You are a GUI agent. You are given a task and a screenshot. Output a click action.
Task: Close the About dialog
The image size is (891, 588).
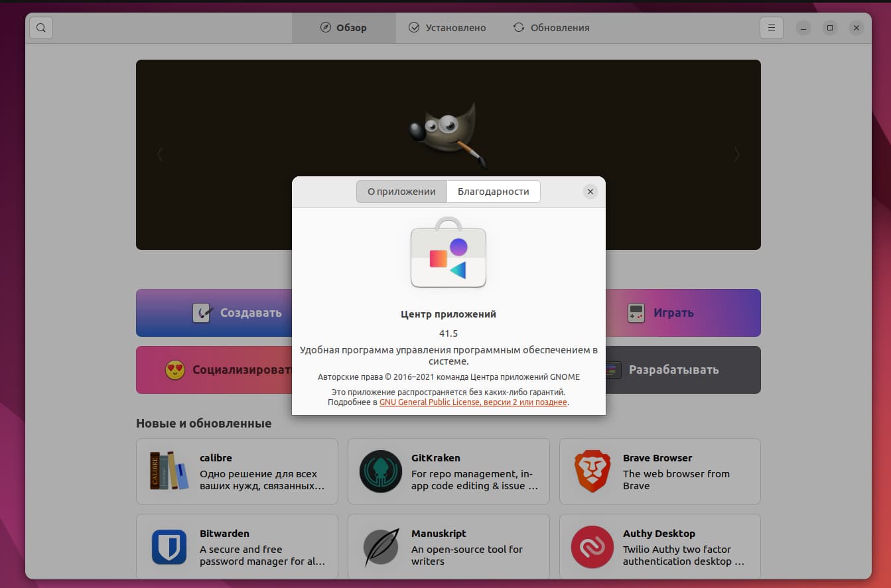590,192
